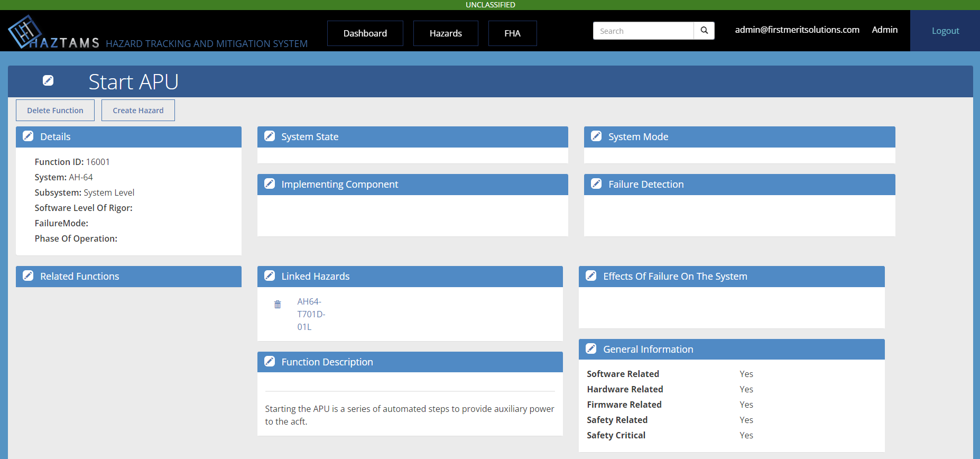The width and height of the screenshot is (980, 459).
Task: Click the FailureMode label
Action: pyautogui.click(x=61, y=223)
